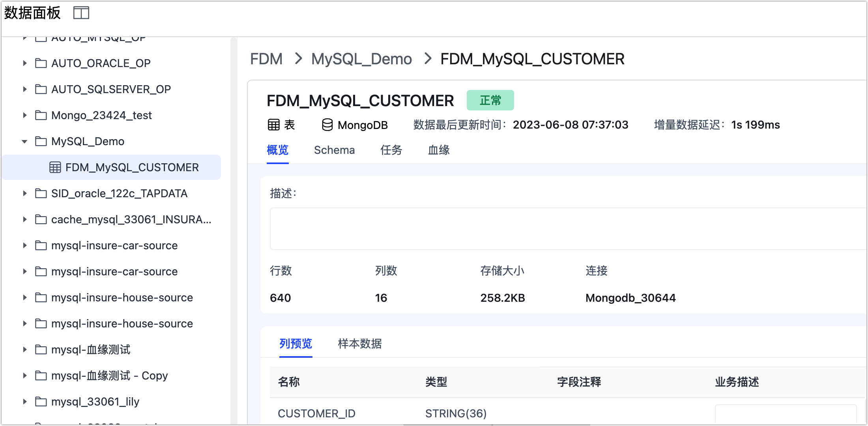
Task: Expand the SID_oracle_122c_TAPDATA node
Action: [24, 193]
